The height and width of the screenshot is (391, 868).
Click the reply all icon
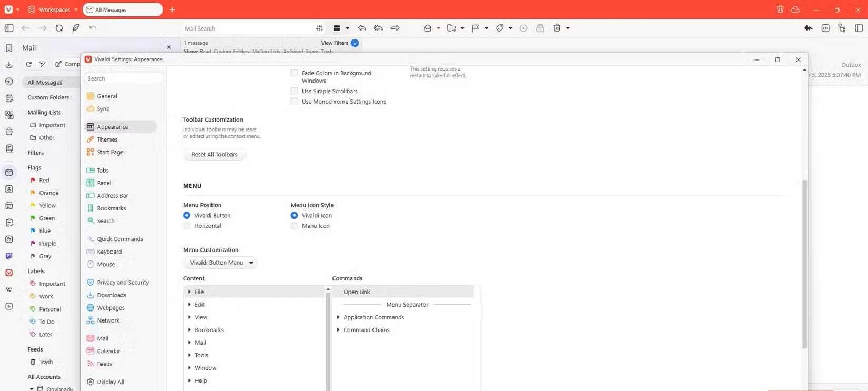378,28
